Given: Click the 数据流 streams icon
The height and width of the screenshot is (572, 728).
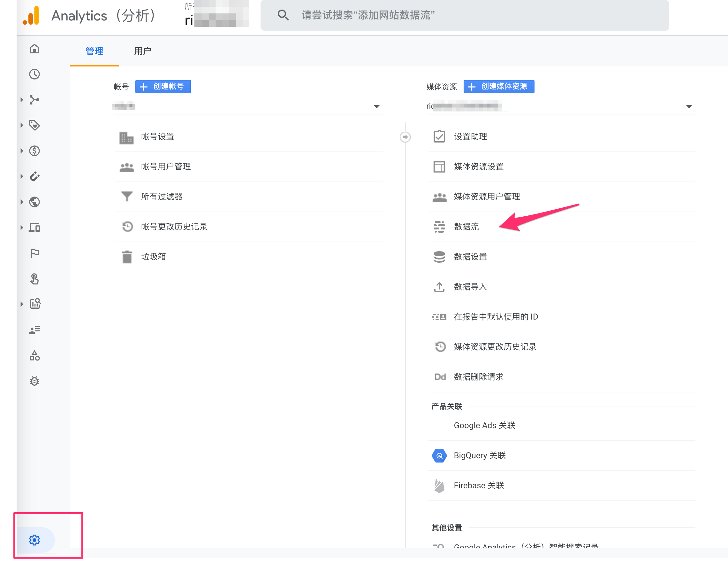Looking at the screenshot, I should tap(439, 227).
